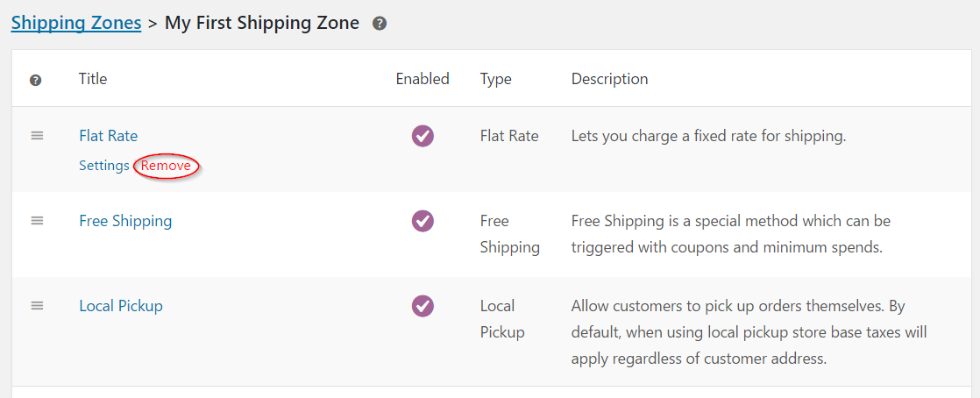
Task: Click the Enabled column header
Action: 423,79
